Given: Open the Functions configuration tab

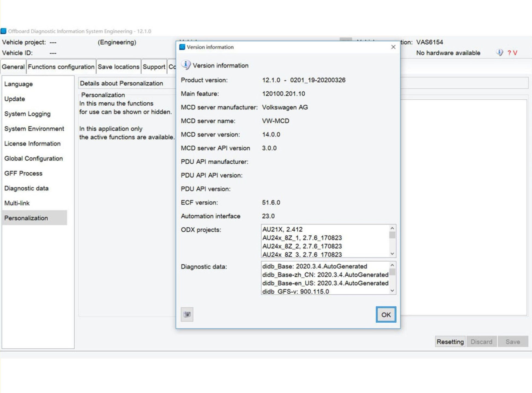Looking at the screenshot, I should point(61,67).
